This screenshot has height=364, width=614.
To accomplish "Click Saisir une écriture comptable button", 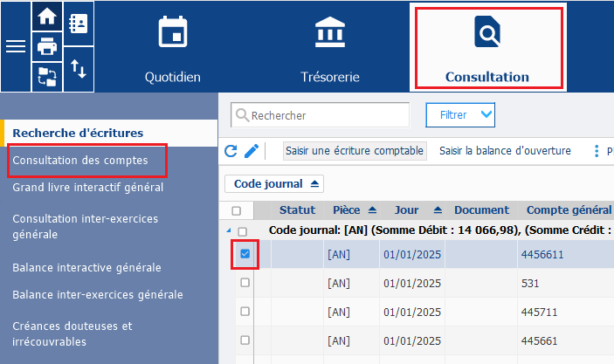I will click(x=354, y=151).
